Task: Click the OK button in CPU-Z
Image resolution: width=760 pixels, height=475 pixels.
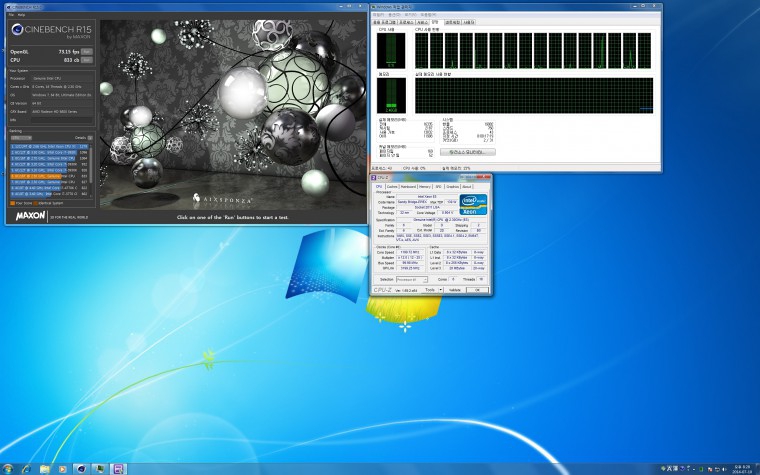Action: click(477, 290)
